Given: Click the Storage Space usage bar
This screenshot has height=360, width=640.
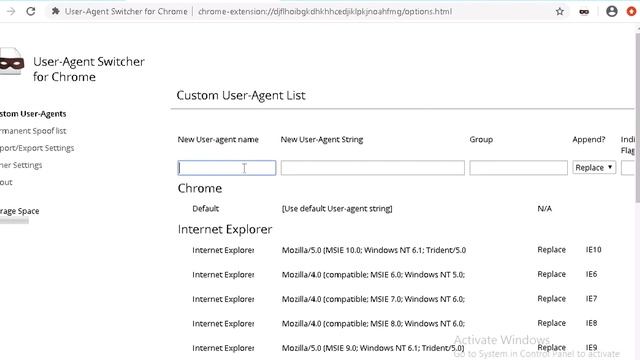Looking at the screenshot, I should (x=14, y=221).
